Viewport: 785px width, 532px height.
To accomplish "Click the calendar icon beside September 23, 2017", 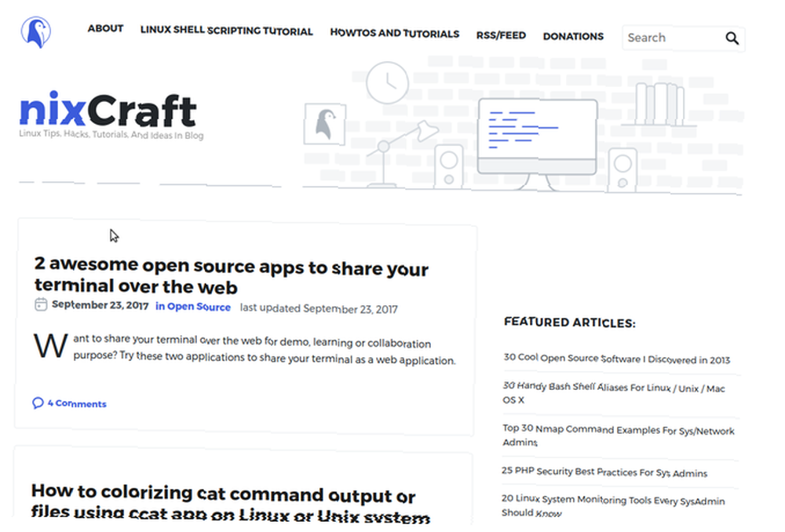I will pos(41,304).
